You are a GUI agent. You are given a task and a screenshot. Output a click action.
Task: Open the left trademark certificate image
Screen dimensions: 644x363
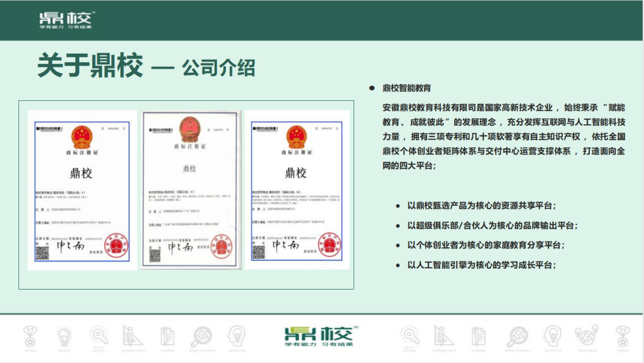pos(82,190)
